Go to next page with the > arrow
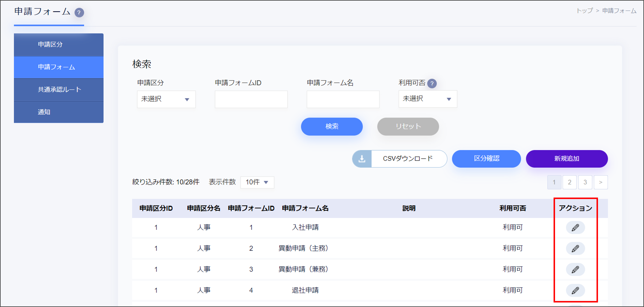The width and height of the screenshot is (644, 307). (601, 182)
